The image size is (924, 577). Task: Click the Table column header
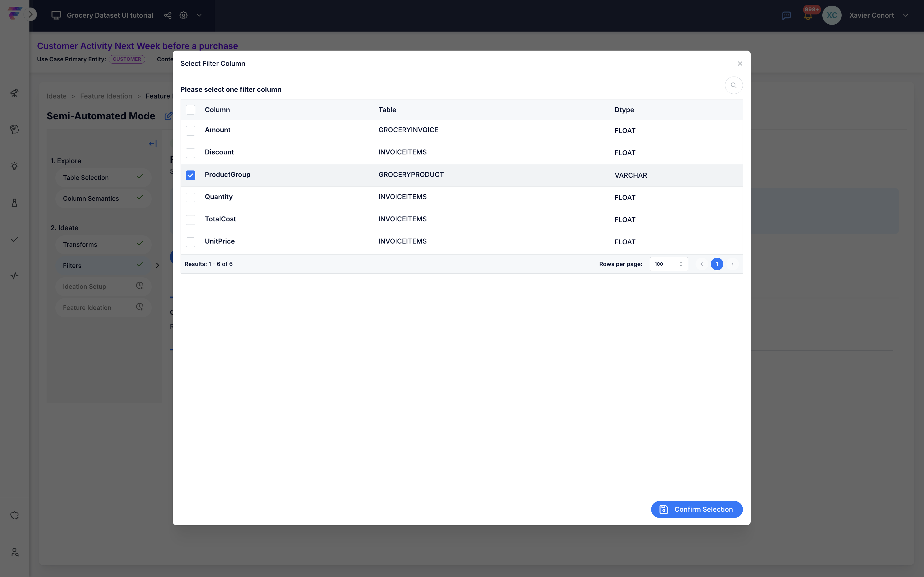click(x=387, y=110)
